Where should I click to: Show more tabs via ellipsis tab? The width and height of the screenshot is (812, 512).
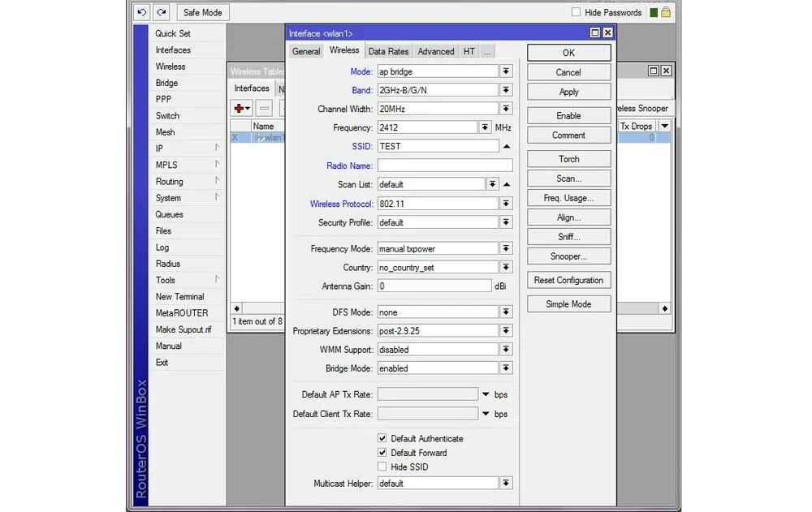pyautogui.click(x=486, y=51)
